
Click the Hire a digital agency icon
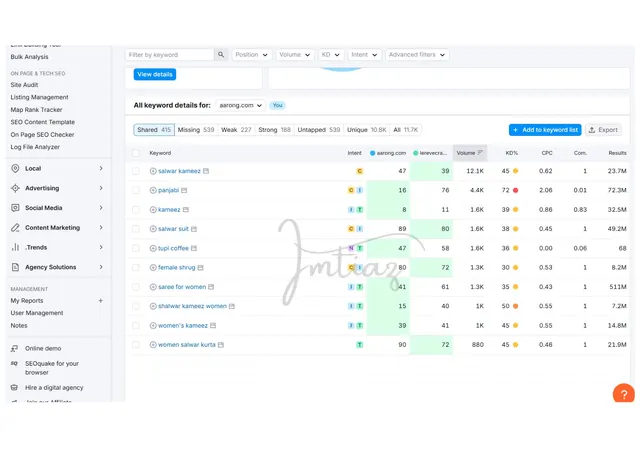point(14,387)
